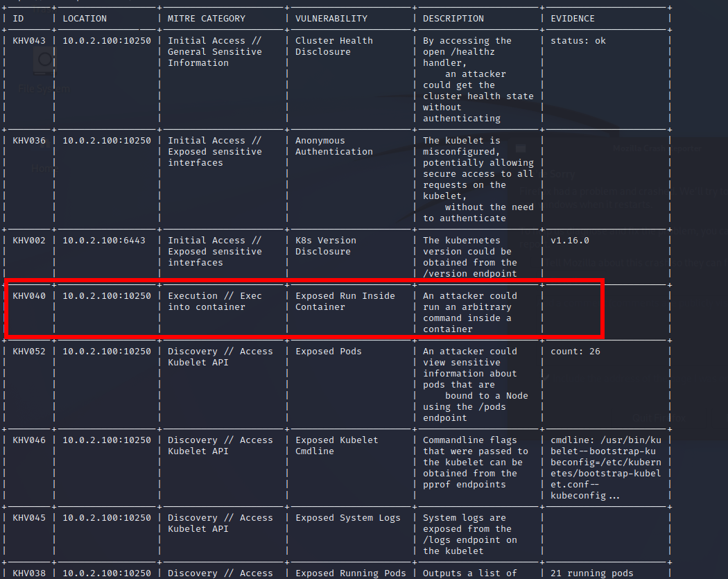Select the KHV052 ID cell
728x579 pixels.
pos(29,352)
